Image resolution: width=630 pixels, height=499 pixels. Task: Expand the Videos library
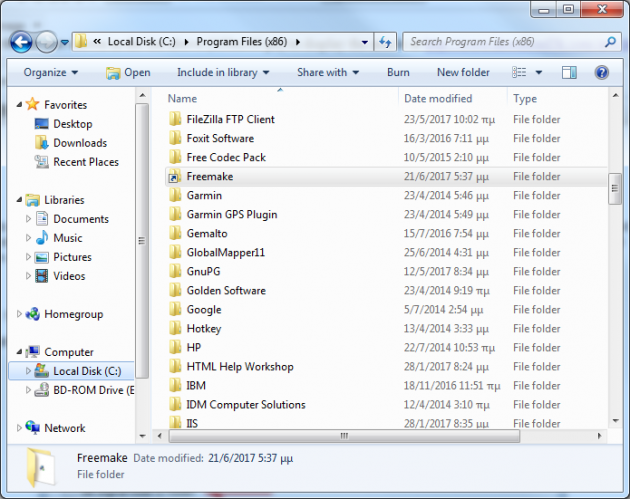click(28, 276)
